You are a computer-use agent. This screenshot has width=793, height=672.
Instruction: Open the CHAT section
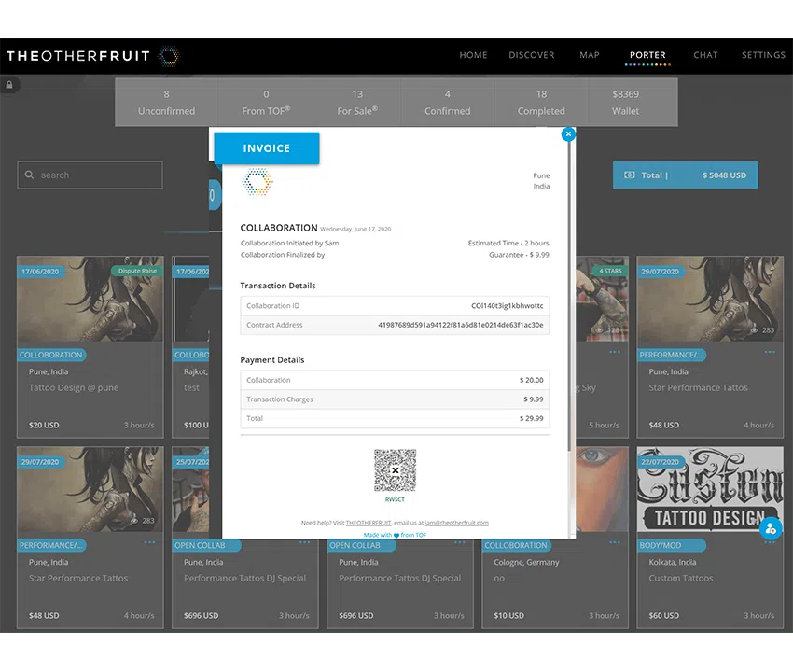[705, 55]
